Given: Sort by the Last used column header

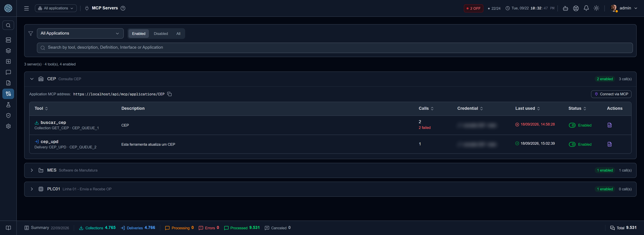Looking at the screenshot, I should click(527, 108).
